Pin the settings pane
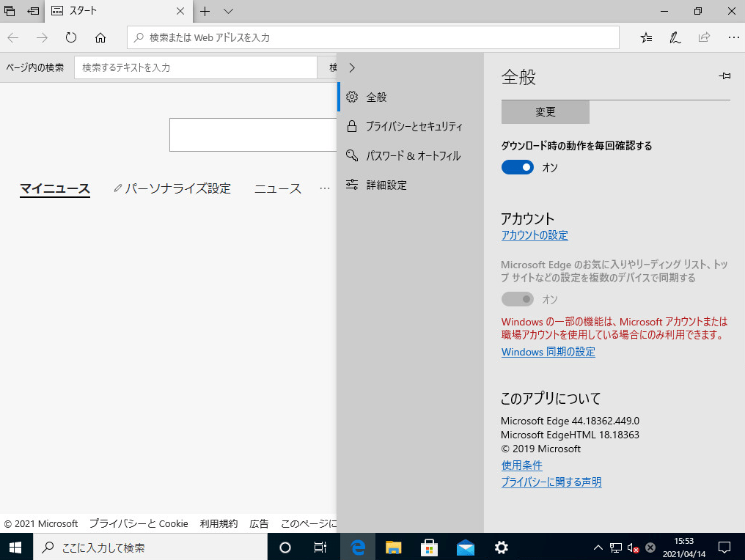 coord(724,76)
